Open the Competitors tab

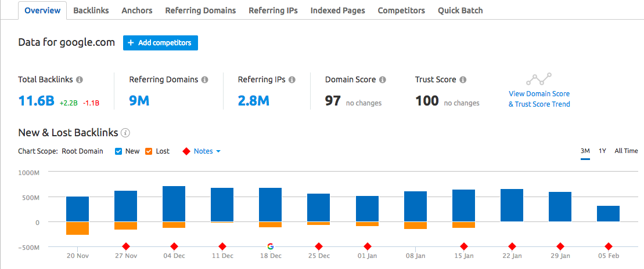click(x=401, y=10)
